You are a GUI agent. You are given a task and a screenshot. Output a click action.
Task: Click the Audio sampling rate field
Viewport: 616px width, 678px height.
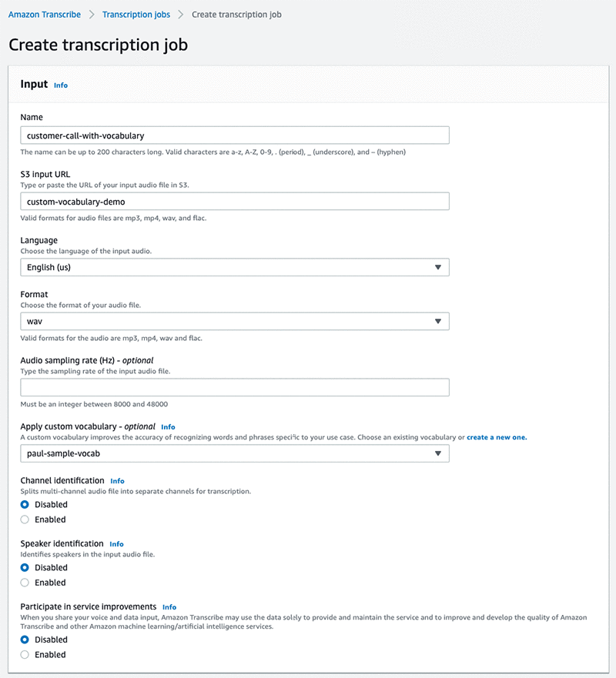click(235, 387)
